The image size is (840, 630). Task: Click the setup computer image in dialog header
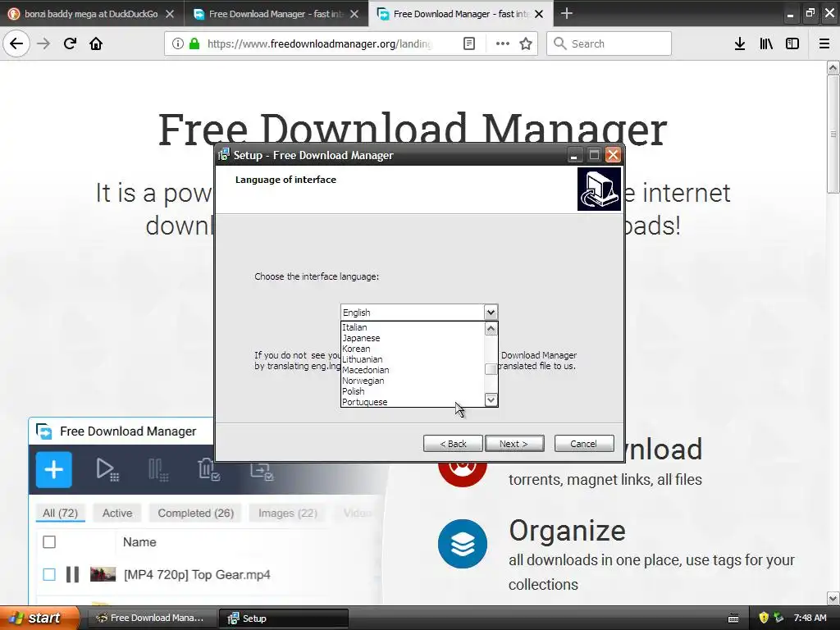tap(599, 189)
